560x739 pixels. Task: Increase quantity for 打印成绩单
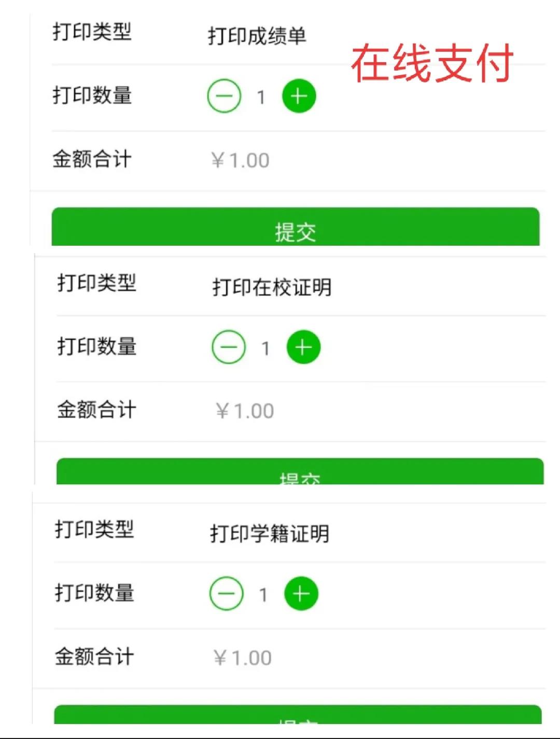(x=299, y=96)
